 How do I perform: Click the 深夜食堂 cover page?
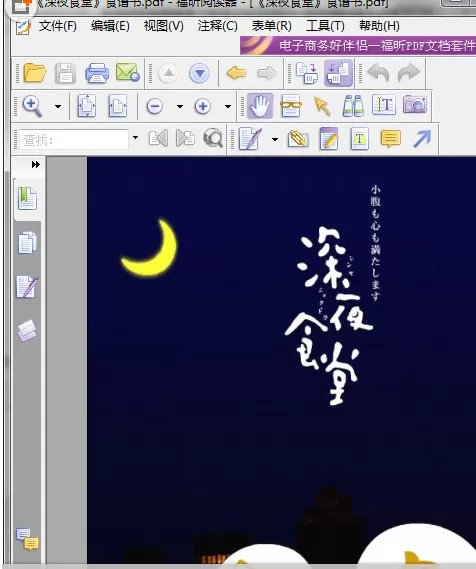(x=282, y=360)
